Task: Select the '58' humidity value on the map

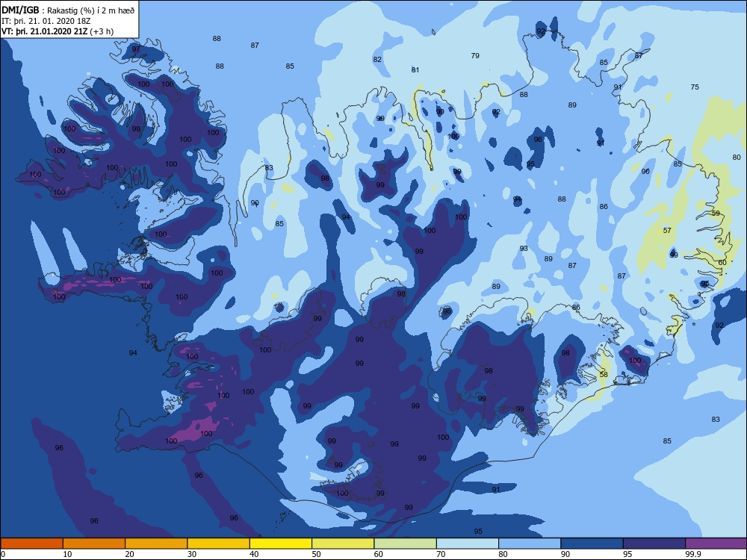Action: 604,374
